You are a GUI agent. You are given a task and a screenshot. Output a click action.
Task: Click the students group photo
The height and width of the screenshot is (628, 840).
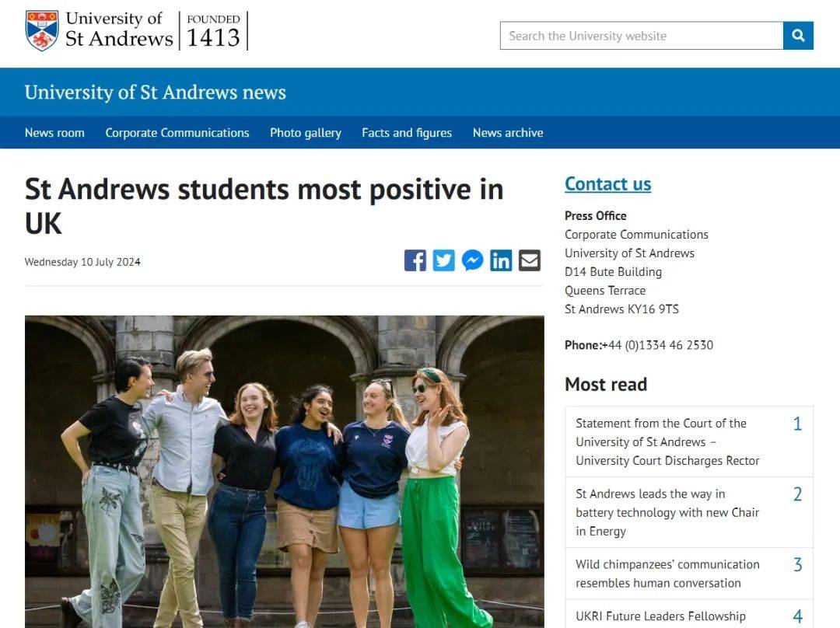coord(285,472)
